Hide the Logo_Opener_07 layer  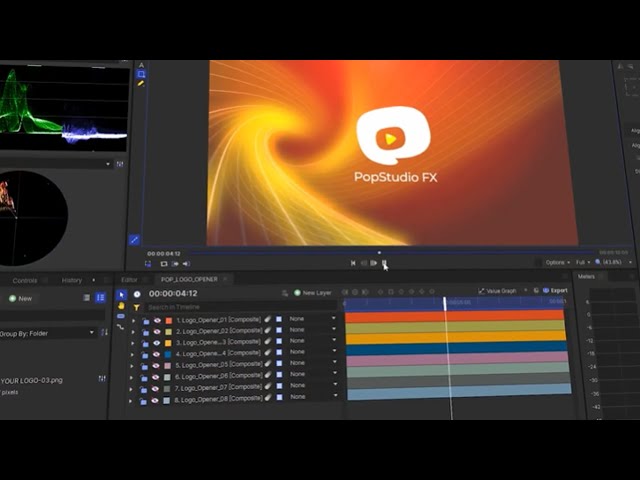coord(155,389)
